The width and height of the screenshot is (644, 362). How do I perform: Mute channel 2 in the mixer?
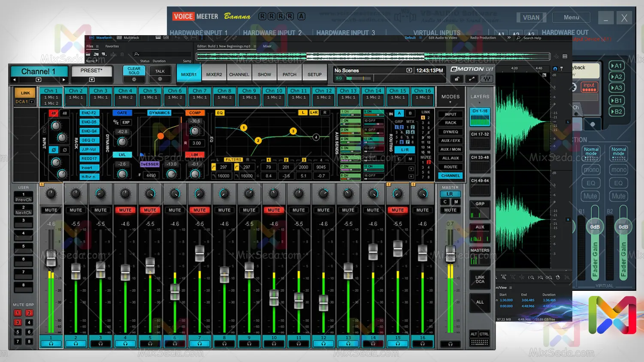click(76, 210)
